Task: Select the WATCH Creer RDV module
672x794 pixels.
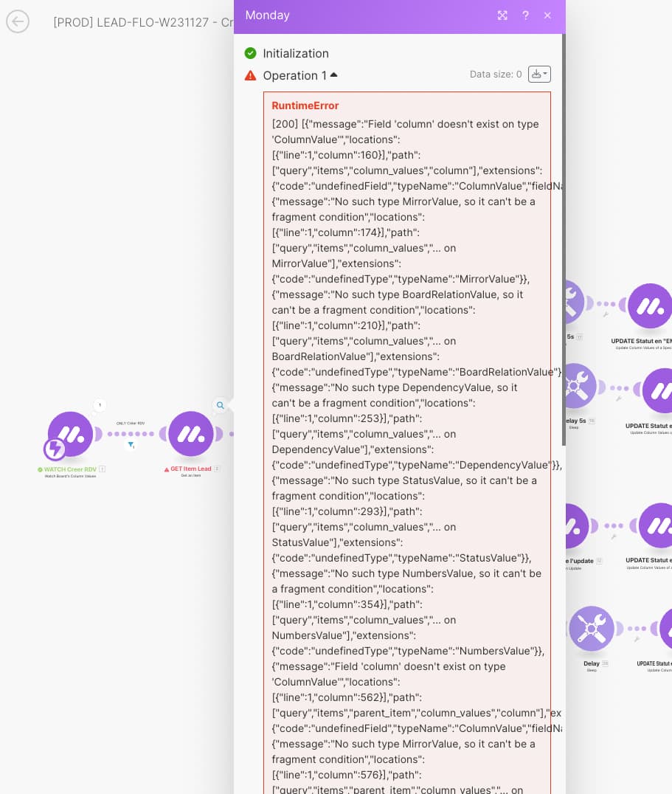Action: [70, 434]
